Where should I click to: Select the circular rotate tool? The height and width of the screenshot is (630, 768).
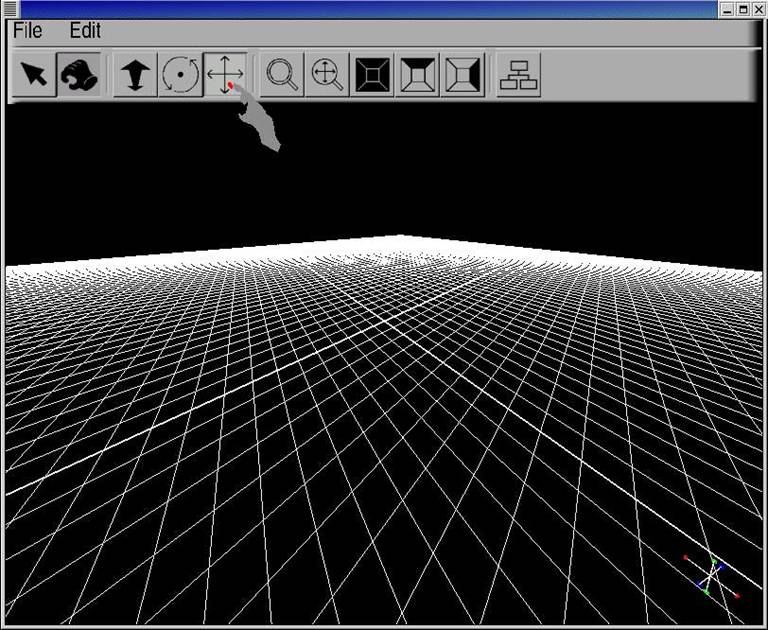point(180,74)
